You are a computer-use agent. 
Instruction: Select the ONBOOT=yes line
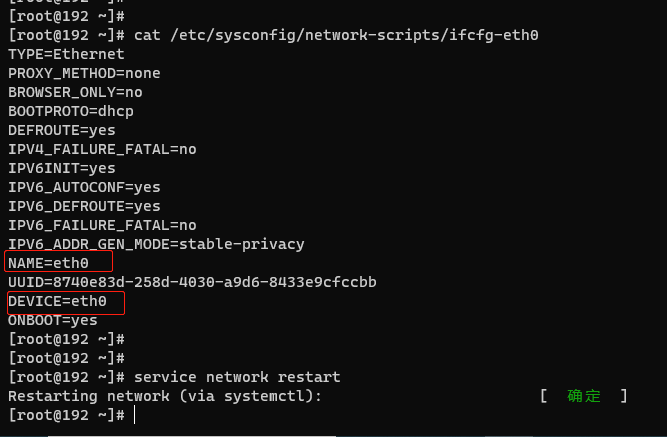pos(53,320)
